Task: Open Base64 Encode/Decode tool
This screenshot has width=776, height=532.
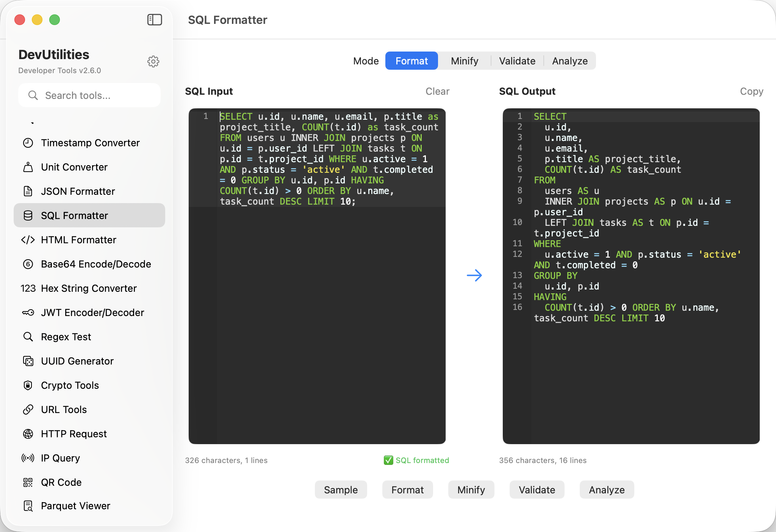Action: [96, 264]
